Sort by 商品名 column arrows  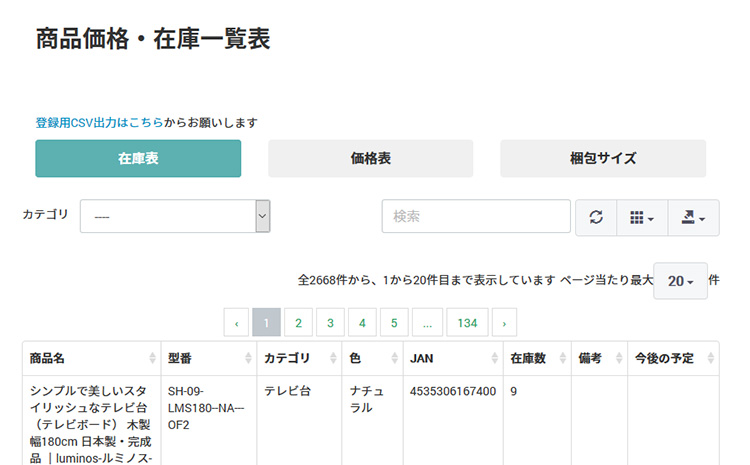point(152,358)
